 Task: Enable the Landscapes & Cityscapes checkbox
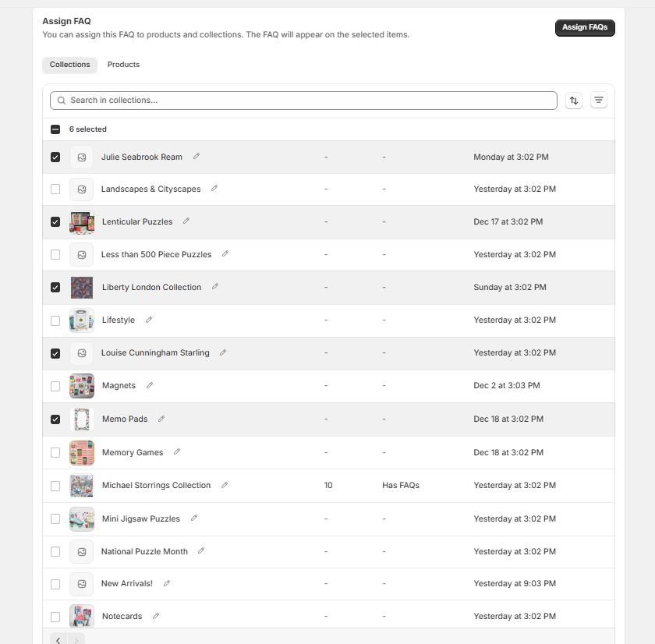point(55,189)
